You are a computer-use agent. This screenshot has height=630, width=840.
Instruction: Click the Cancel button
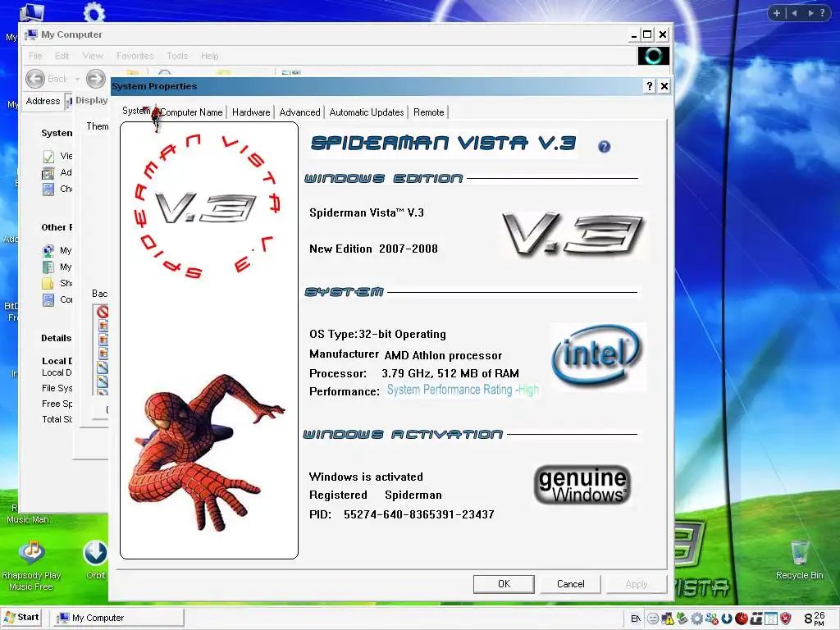click(x=571, y=584)
